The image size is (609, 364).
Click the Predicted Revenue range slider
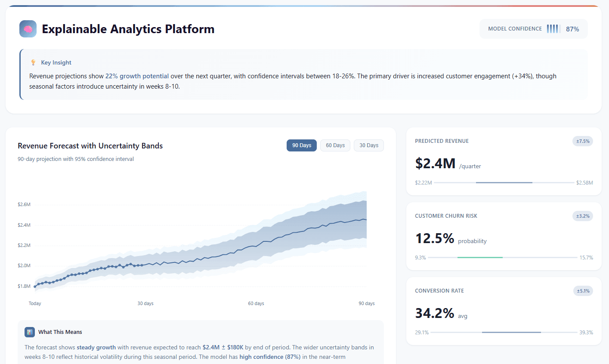[x=504, y=182]
